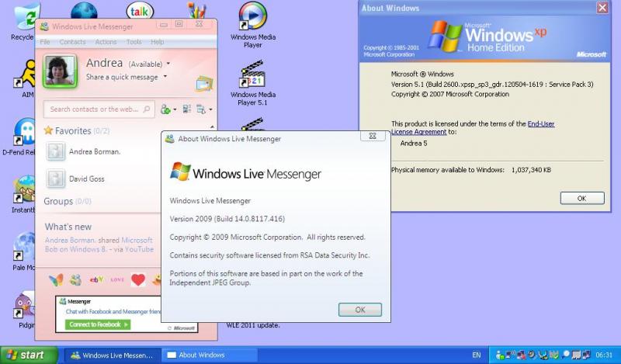Click the Messenger tray icon with green status
Image resolution: width=621 pixels, height=364 pixels.
(500, 355)
